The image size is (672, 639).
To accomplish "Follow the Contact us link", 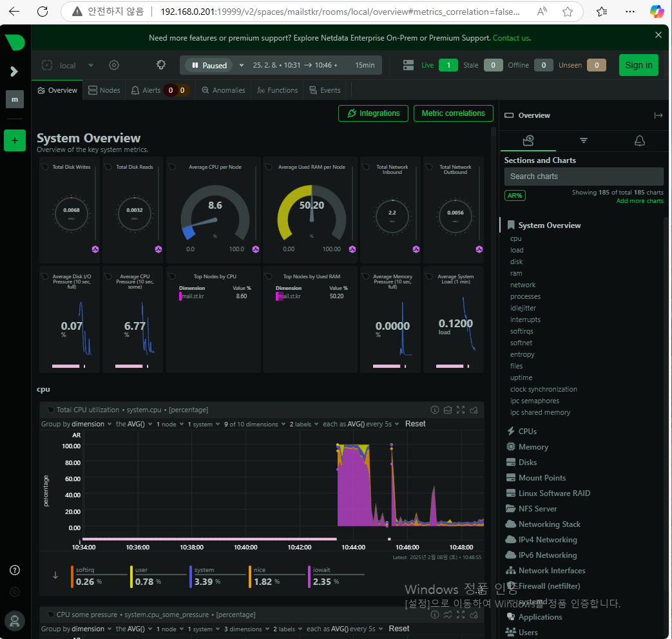I will pos(511,38).
